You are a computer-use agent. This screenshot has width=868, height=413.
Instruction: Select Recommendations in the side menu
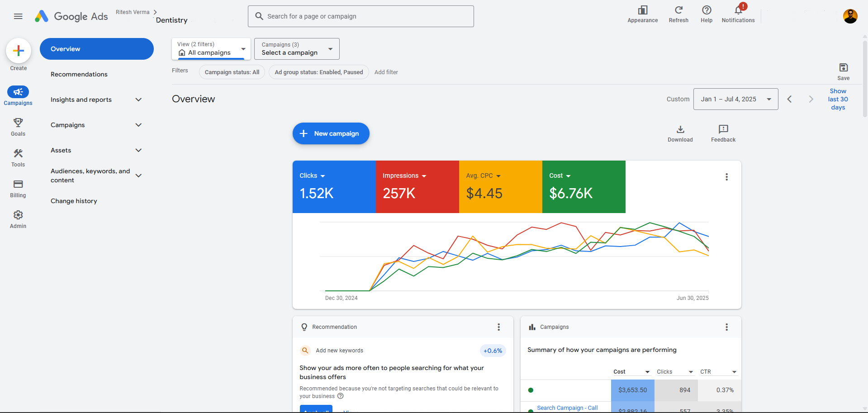point(79,74)
